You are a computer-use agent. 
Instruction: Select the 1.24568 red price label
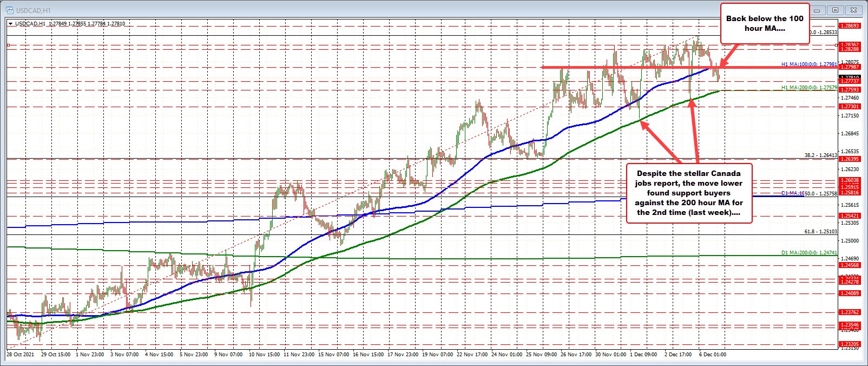pos(850,265)
